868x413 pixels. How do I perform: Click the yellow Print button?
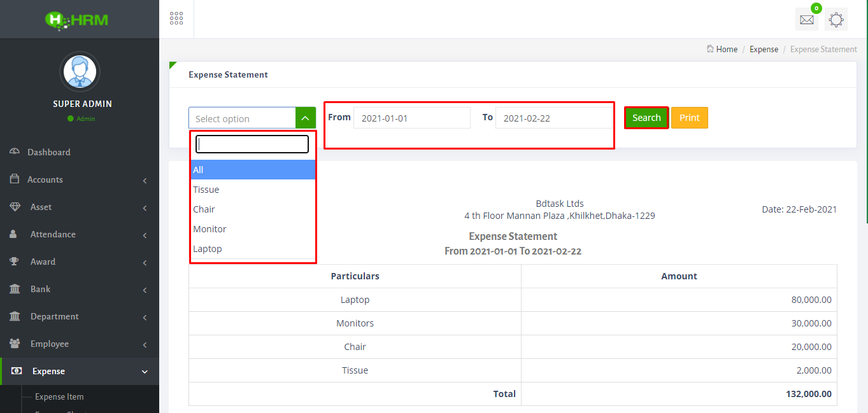(x=689, y=118)
